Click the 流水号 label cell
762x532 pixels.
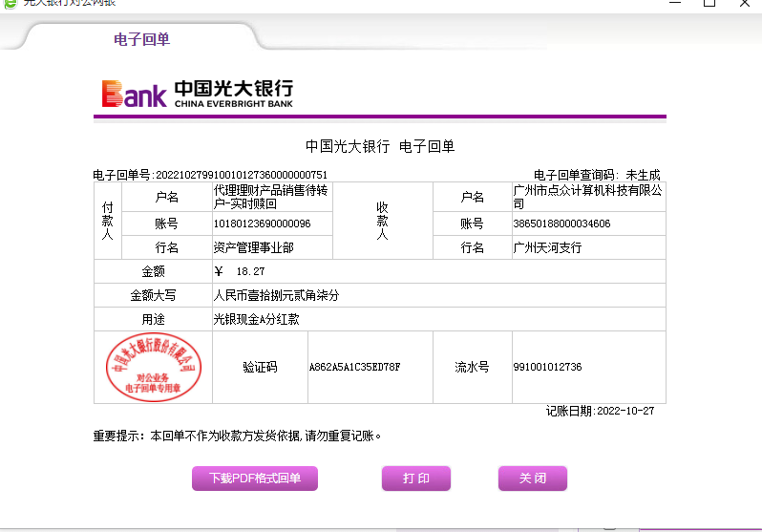click(x=472, y=367)
